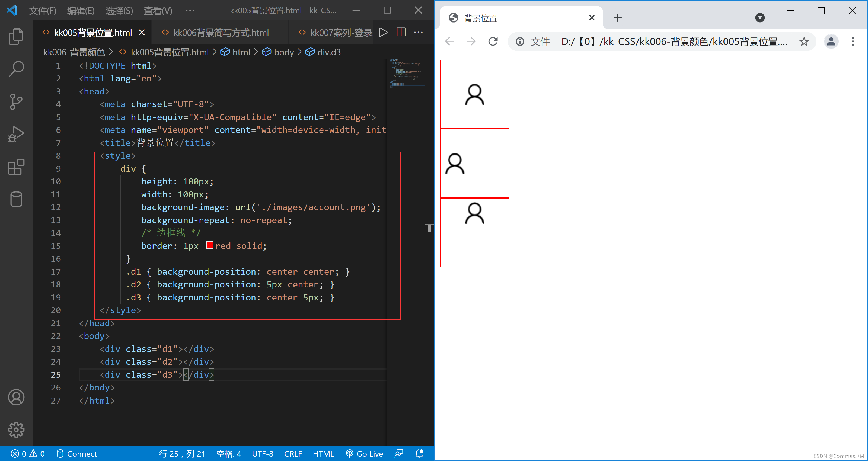Change end of line sequence CRLF

[x=293, y=454]
